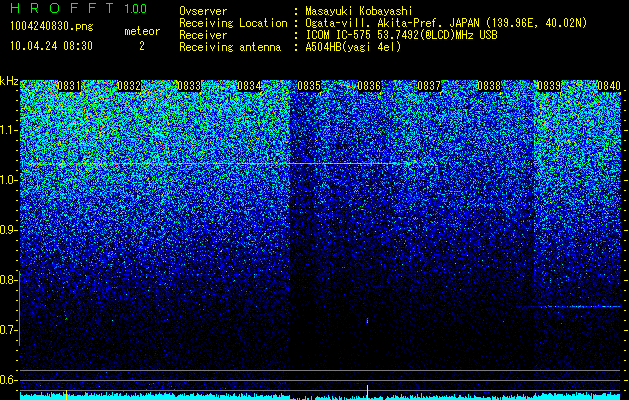This screenshot has height=400, width=629.
Task: Click the 0.6 kHz axis label
Action: (x=8, y=380)
